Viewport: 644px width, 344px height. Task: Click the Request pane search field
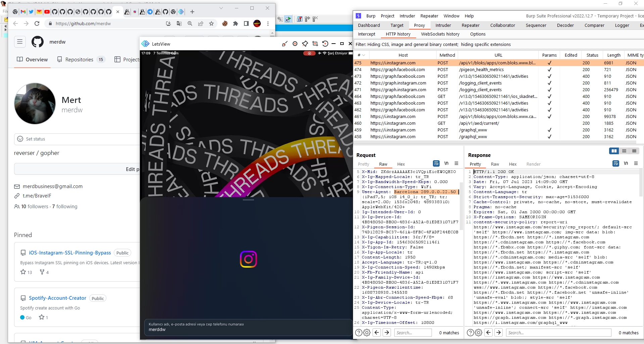point(413,333)
